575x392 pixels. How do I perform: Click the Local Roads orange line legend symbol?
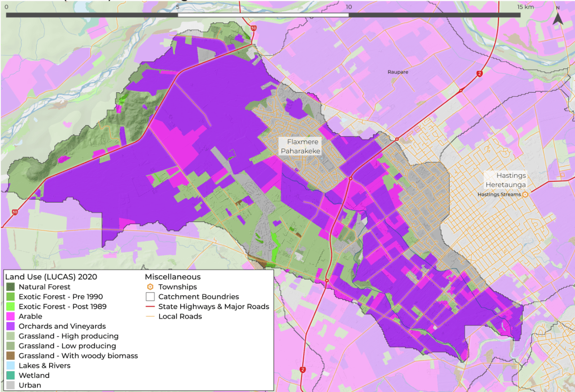[150, 317]
